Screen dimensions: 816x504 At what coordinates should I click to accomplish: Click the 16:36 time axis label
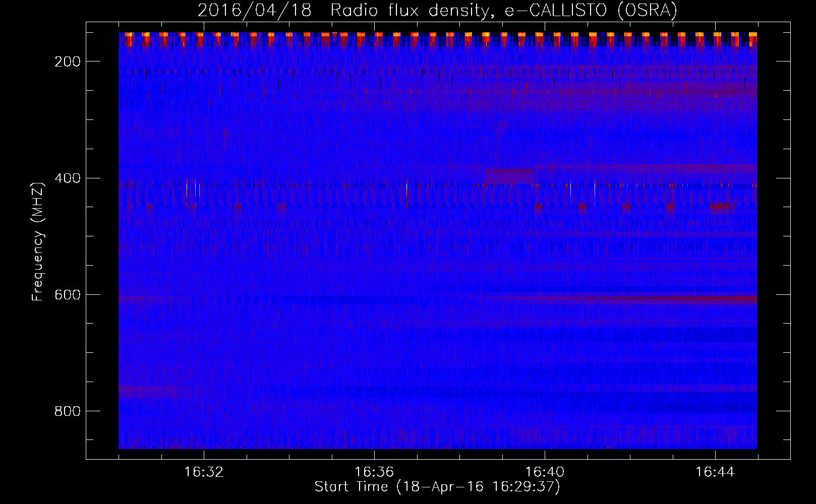tap(374, 472)
